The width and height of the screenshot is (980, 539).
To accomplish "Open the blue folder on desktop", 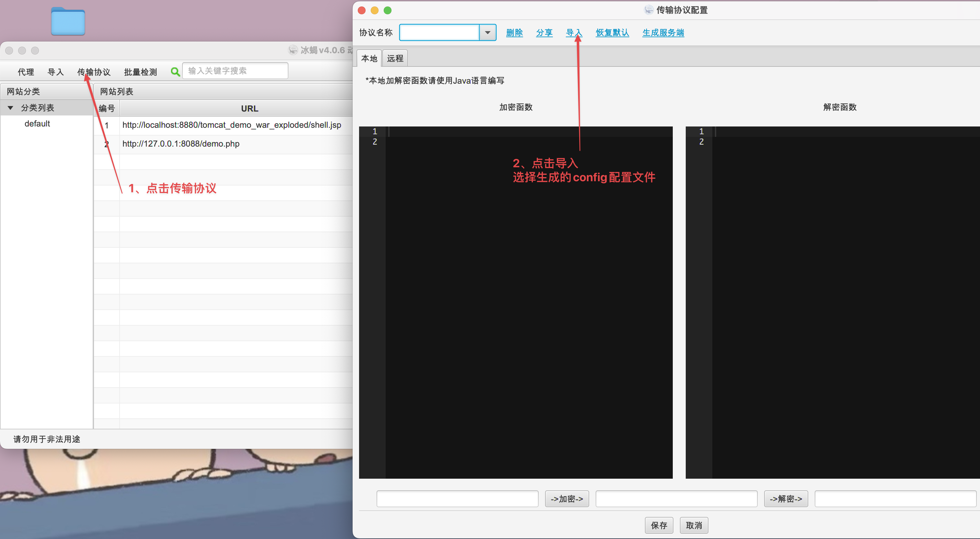I will point(68,21).
